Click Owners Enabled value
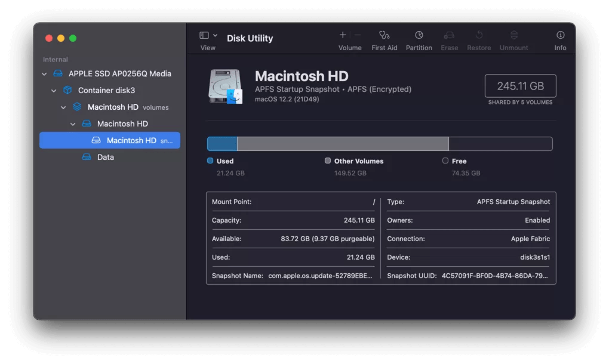Screen dimensions: 609x364 pos(537,220)
